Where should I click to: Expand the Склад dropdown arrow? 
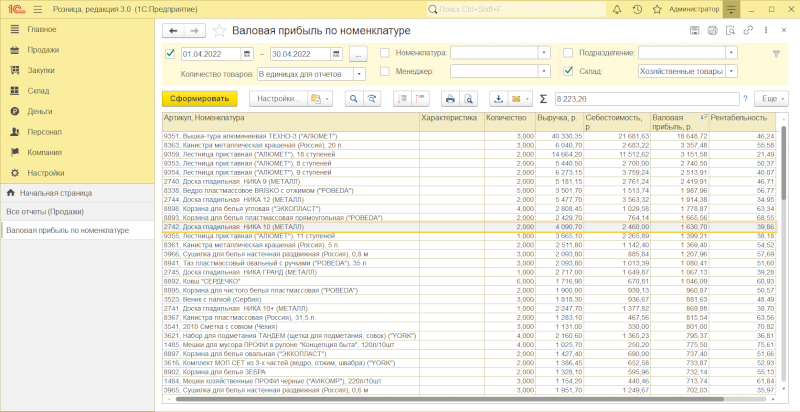point(732,71)
